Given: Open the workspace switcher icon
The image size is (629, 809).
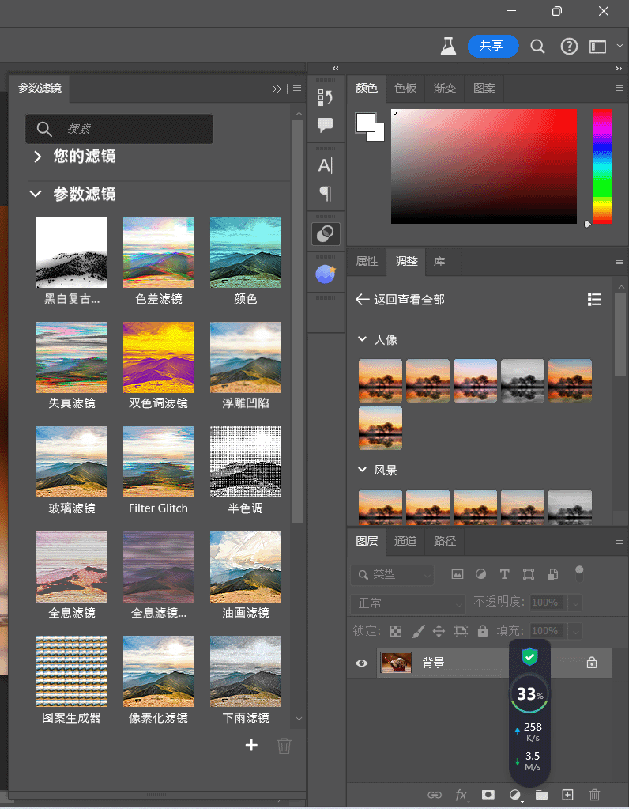Looking at the screenshot, I should (598, 47).
